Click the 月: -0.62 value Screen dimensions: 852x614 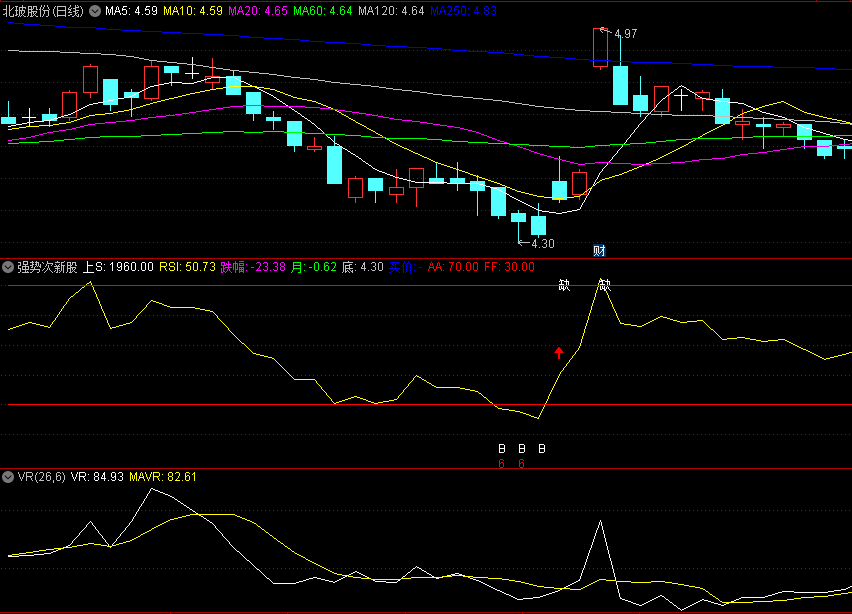pos(314,267)
